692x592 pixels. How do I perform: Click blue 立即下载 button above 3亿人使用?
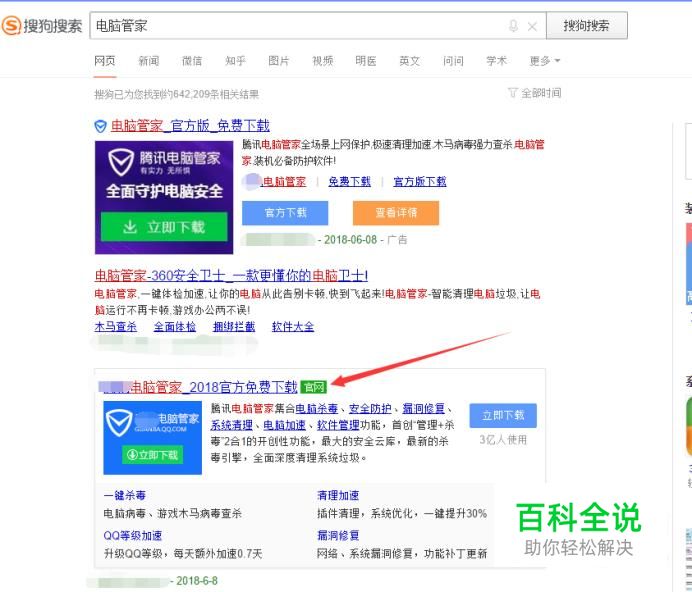(503, 415)
